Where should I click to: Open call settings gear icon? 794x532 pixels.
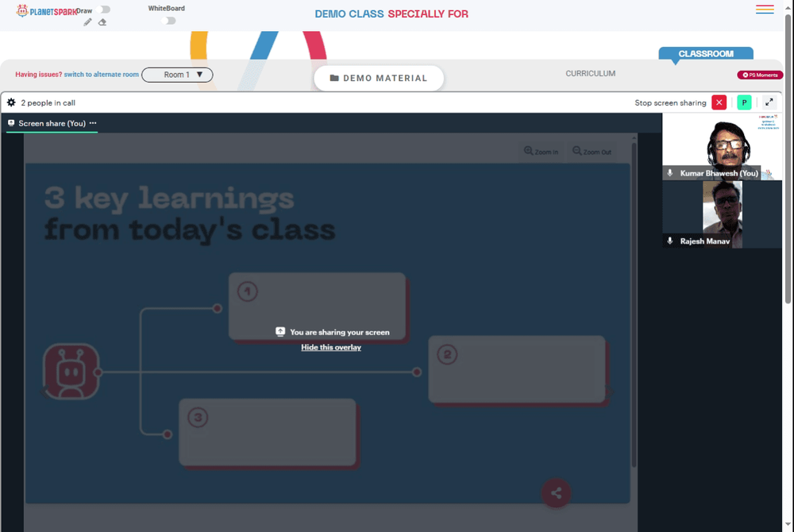[11, 102]
